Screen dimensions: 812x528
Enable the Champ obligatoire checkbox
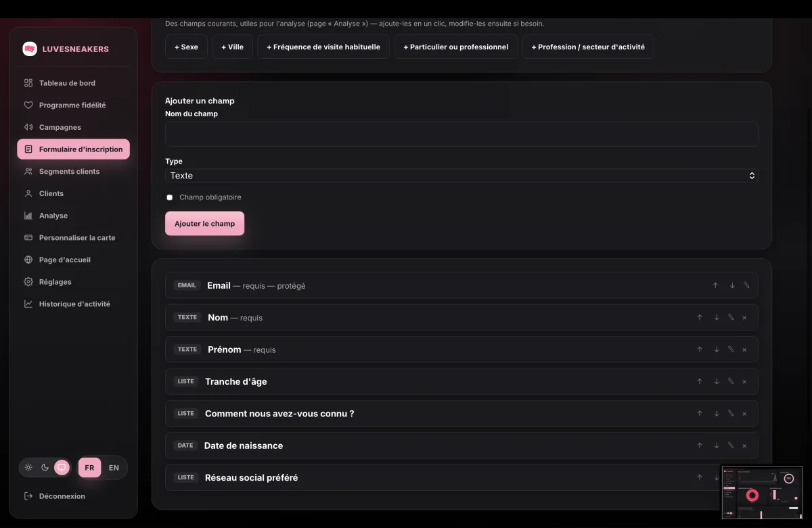click(x=170, y=197)
